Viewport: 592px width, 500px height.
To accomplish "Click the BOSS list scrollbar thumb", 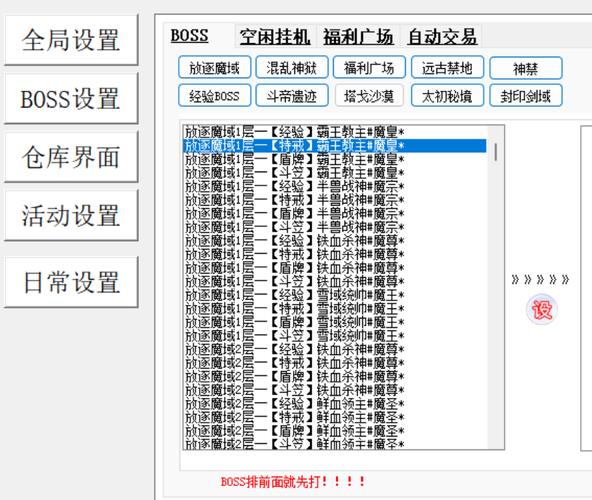I will (495, 152).
